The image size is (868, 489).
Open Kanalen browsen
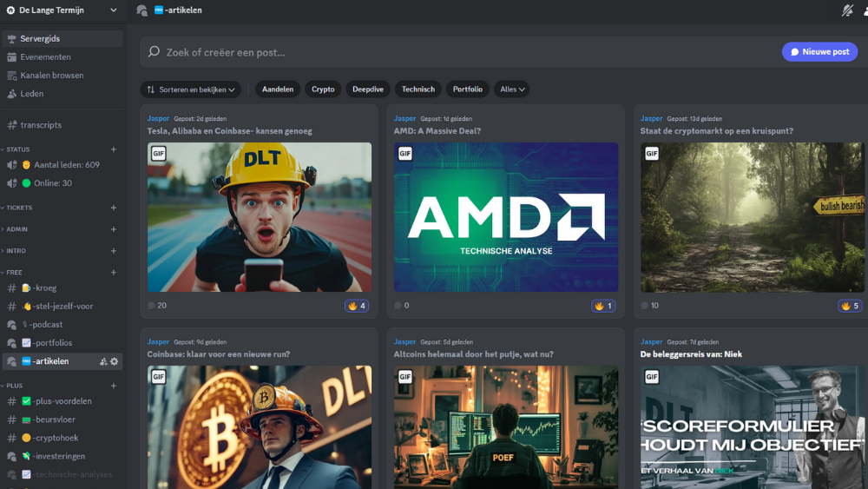coord(62,76)
